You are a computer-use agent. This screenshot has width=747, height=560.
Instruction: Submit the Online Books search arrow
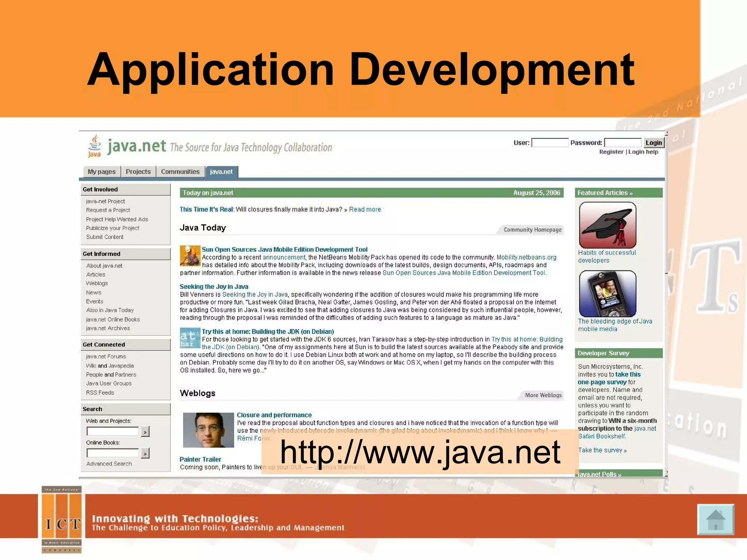pos(145,454)
